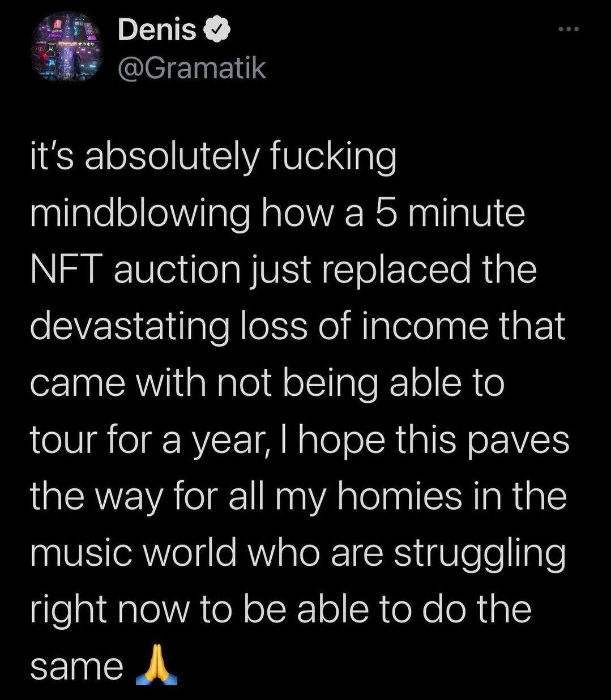The width and height of the screenshot is (611, 700).
Task: Click the word "NFT" in the tweet
Action: 66,270
